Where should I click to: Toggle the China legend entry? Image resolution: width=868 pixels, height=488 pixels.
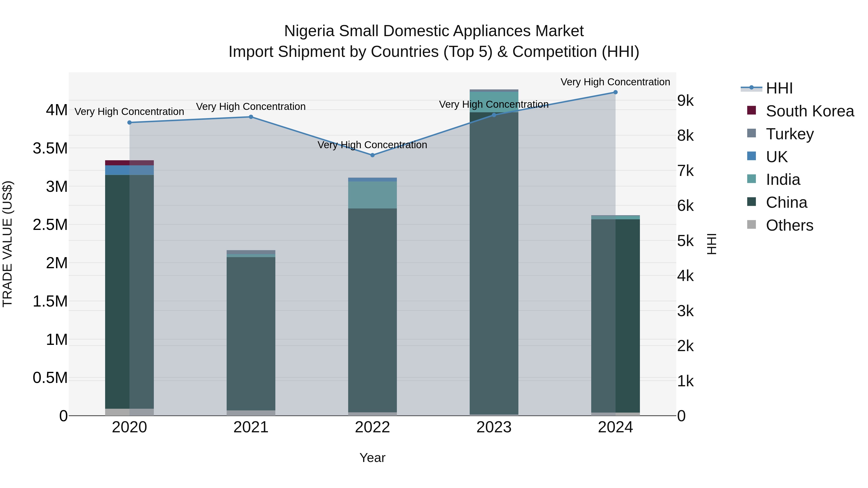click(x=777, y=202)
